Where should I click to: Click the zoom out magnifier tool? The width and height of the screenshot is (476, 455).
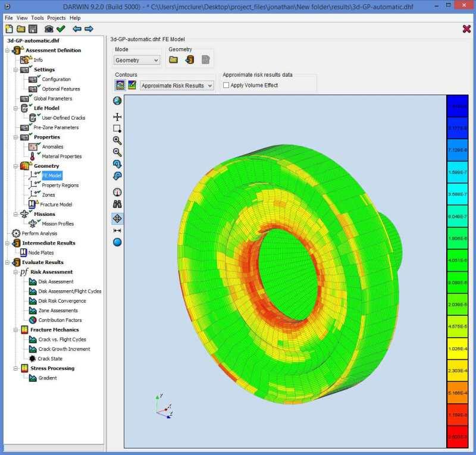117,152
